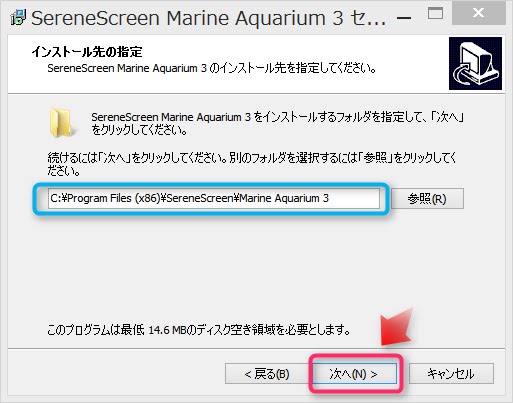The height and width of the screenshot is (403, 513).
Task: Click the red arrow pointing at 次へ
Action: (397, 328)
